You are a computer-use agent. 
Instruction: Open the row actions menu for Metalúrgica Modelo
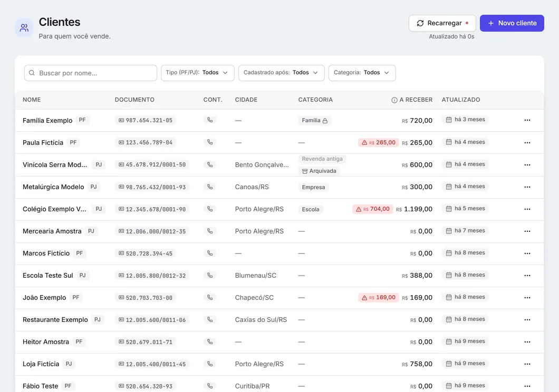pos(527,187)
